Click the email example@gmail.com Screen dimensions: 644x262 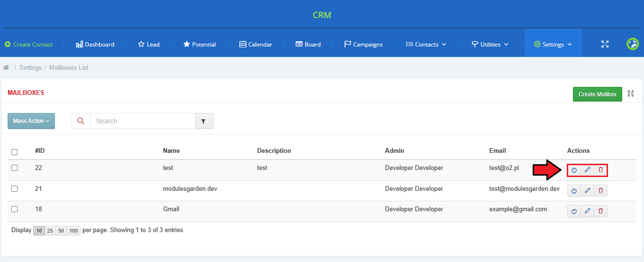click(518, 209)
